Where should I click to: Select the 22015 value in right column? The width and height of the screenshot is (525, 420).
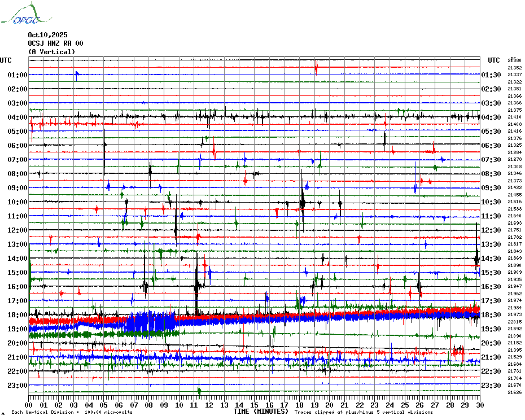pos(514,322)
